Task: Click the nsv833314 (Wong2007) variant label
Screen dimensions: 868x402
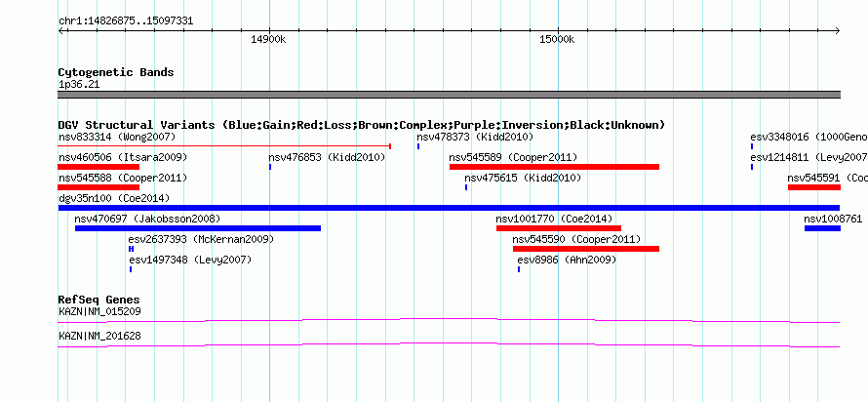Action: click(x=117, y=137)
